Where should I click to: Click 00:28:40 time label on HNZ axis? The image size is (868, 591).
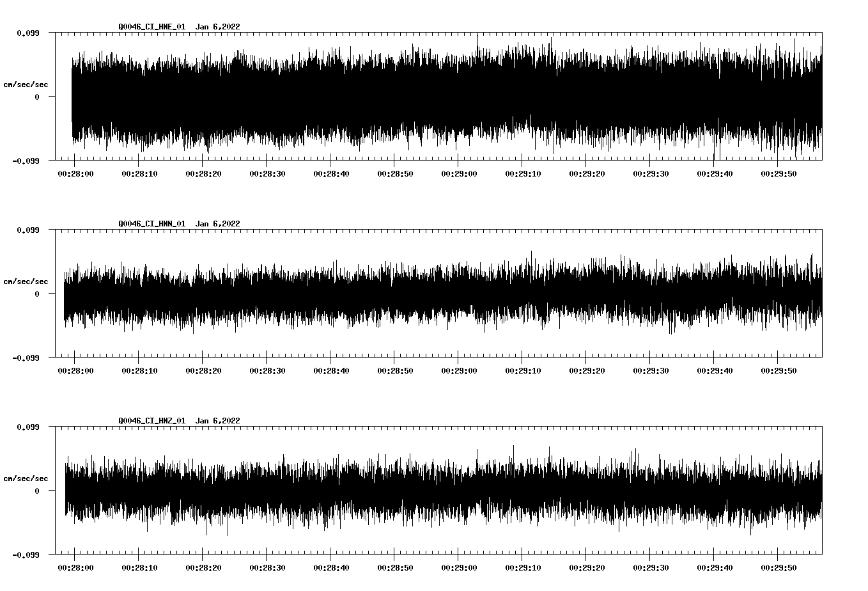pos(331,568)
